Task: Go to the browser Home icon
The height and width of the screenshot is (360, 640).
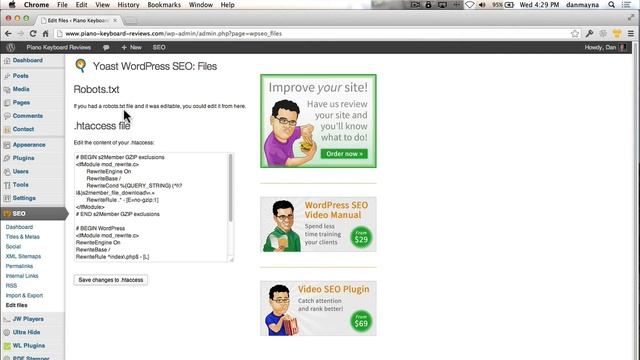Action: [x=45, y=33]
